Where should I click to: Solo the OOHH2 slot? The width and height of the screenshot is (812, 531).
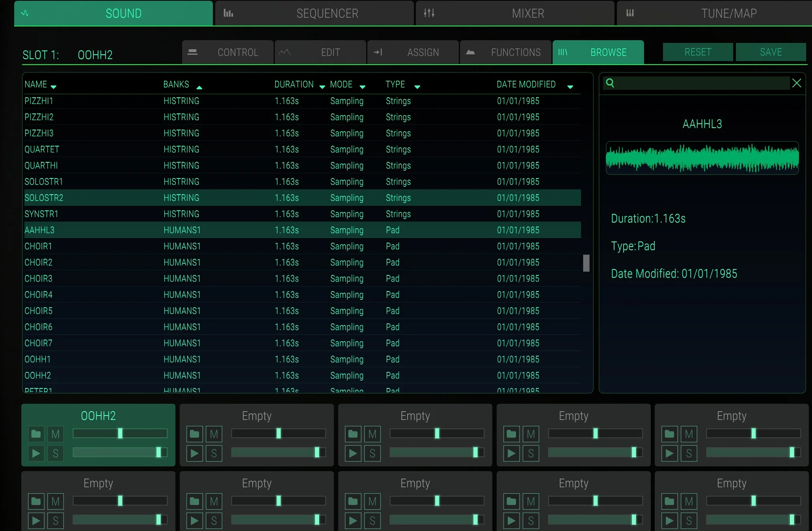(x=56, y=453)
